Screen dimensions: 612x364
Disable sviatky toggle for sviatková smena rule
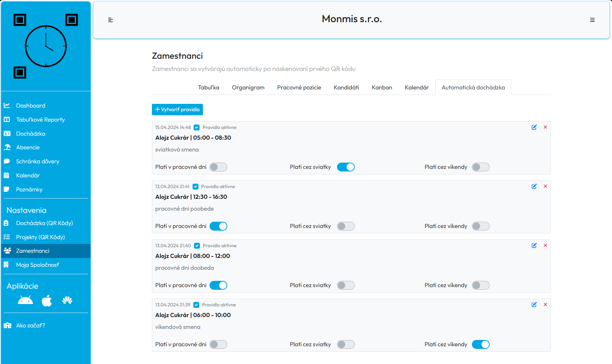tap(346, 167)
